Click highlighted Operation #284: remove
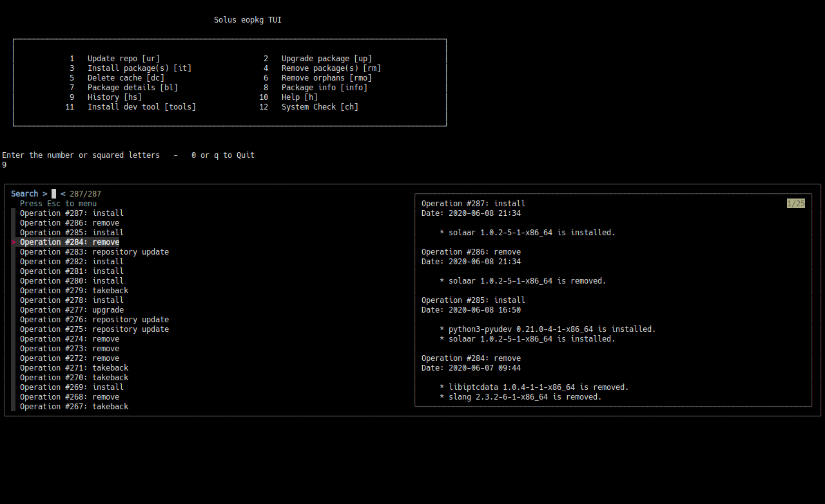This screenshot has width=825, height=504. point(70,242)
